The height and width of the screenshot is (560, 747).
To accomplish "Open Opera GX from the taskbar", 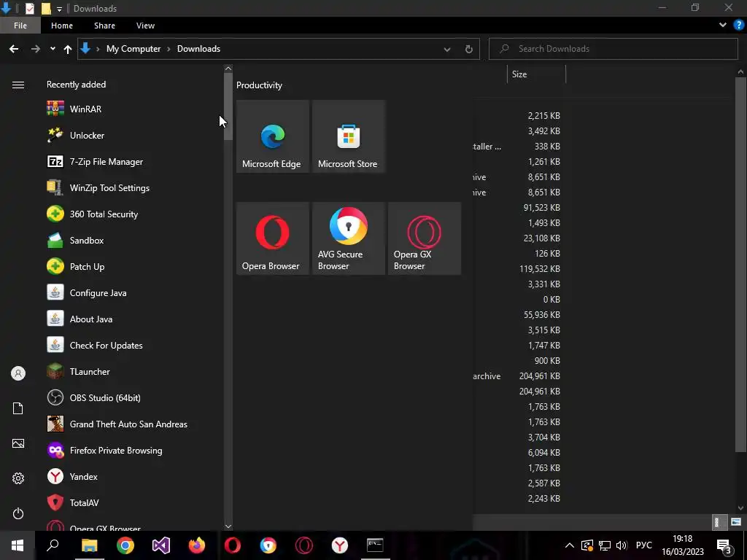I will [304, 545].
